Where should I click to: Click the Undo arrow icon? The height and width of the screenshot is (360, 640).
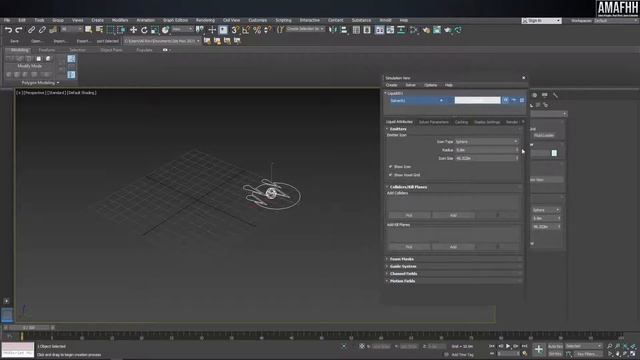tap(8, 30)
